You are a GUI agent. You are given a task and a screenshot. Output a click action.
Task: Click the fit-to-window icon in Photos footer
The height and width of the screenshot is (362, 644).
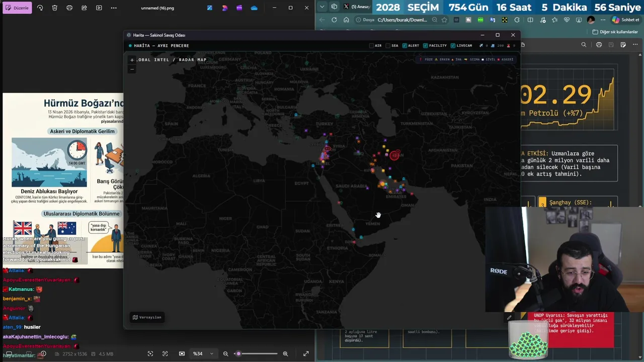point(150,354)
